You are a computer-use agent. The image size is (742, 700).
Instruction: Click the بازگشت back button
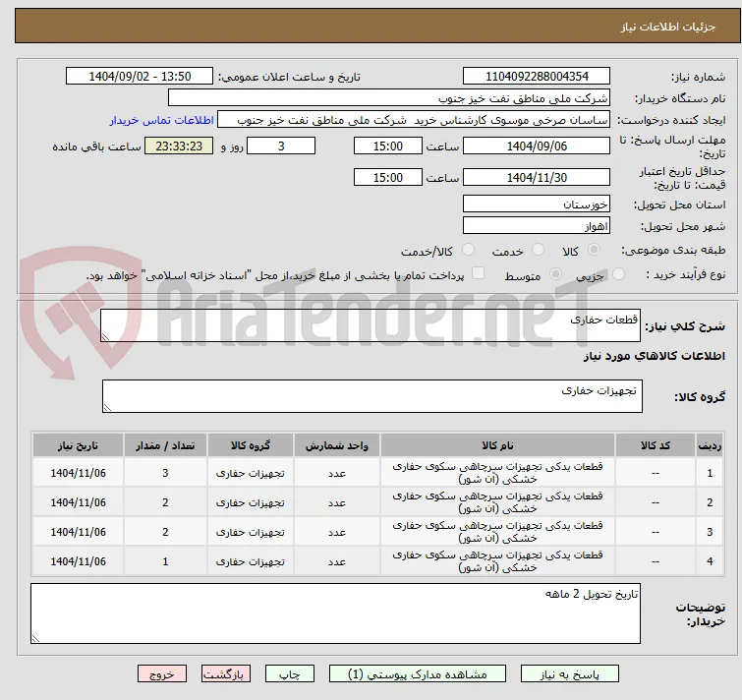coord(226,673)
